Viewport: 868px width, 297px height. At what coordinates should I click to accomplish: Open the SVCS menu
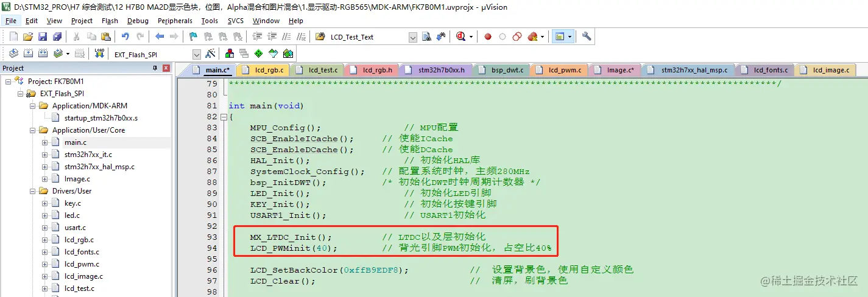pyautogui.click(x=235, y=21)
